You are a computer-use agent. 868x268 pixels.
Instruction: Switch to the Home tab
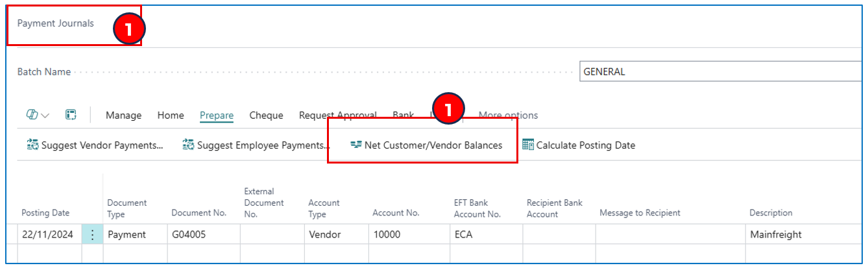point(171,116)
